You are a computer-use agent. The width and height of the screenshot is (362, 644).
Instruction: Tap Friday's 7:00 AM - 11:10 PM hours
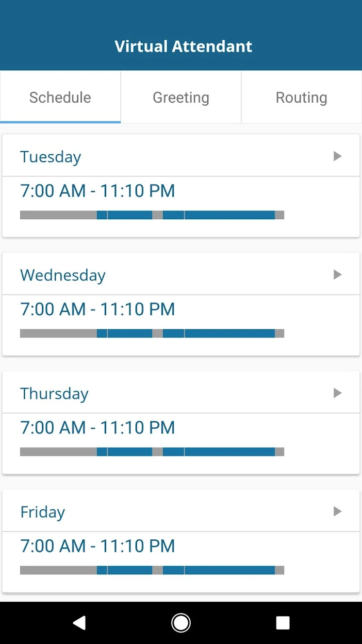(97, 546)
